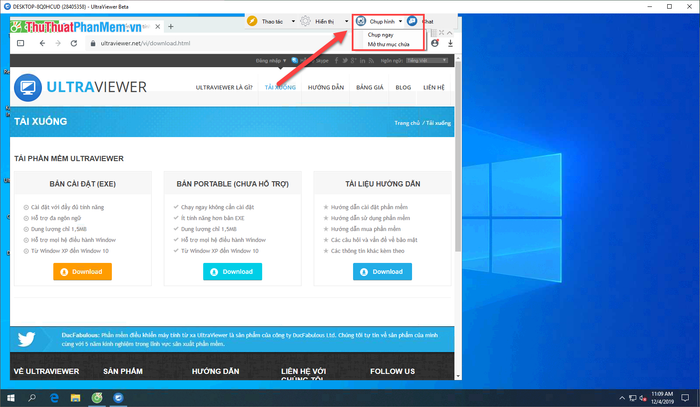Click the UltraViewer logo
This screenshot has width=700, height=407.
[80, 87]
